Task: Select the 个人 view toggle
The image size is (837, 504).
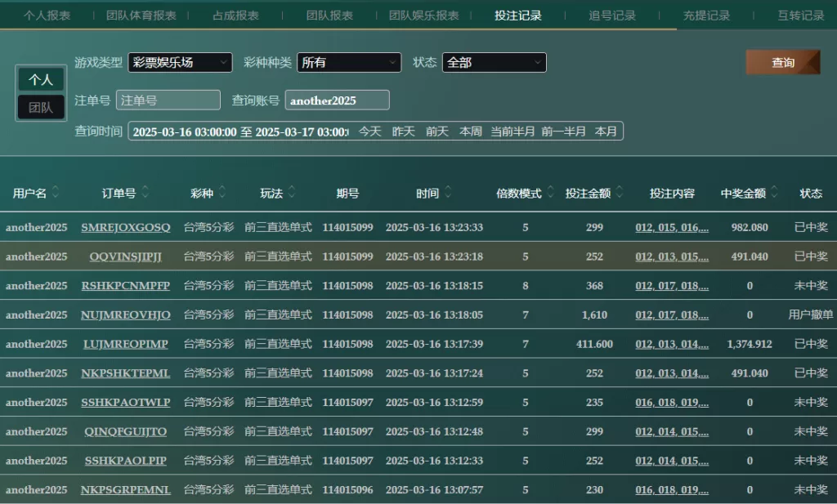Action: point(41,79)
